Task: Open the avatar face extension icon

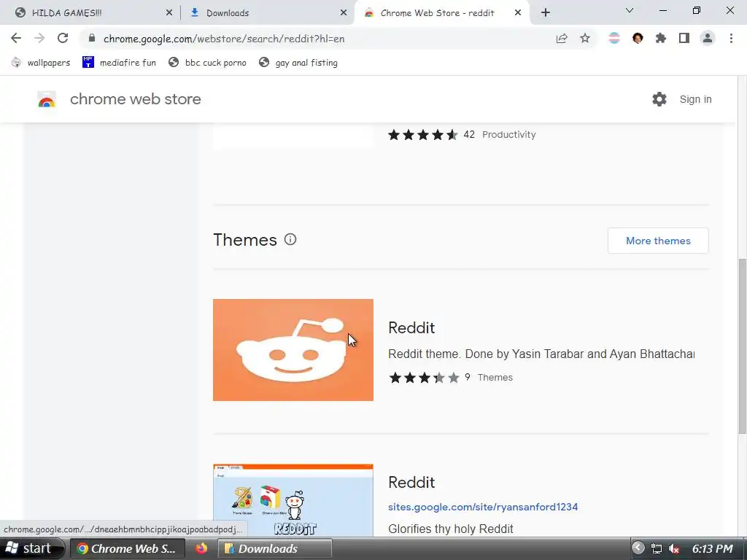Action: click(638, 38)
